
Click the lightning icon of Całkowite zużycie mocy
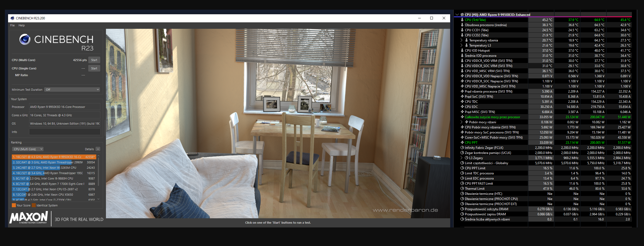pyautogui.click(x=462, y=117)
